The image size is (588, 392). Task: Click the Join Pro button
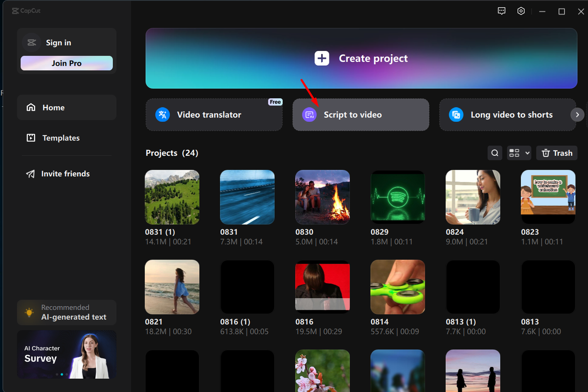[67, 63]
